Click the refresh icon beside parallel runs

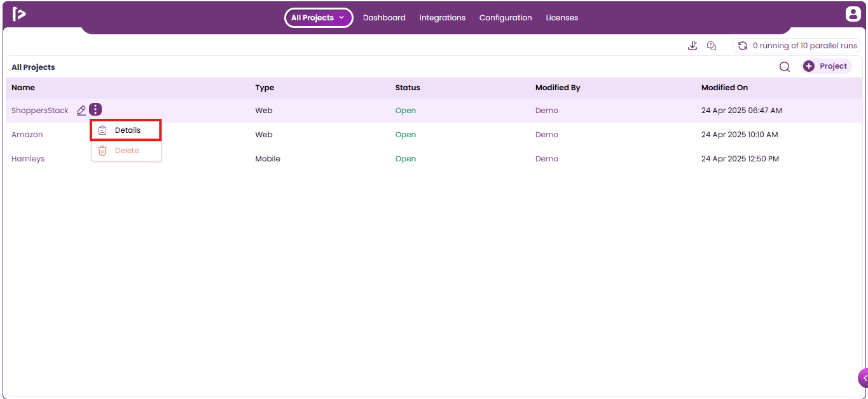[x=742, y=46]
